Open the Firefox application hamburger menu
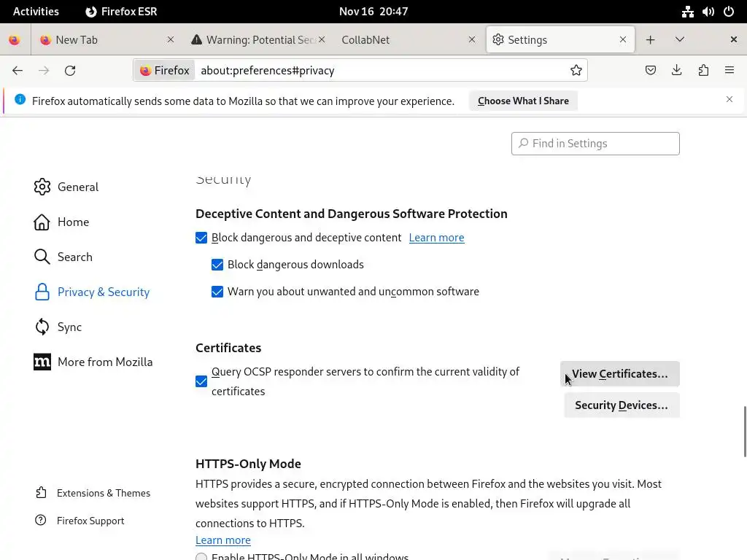The height and width of the screenshot is (560, 747). pyautogui.click(x=729, y=70)
